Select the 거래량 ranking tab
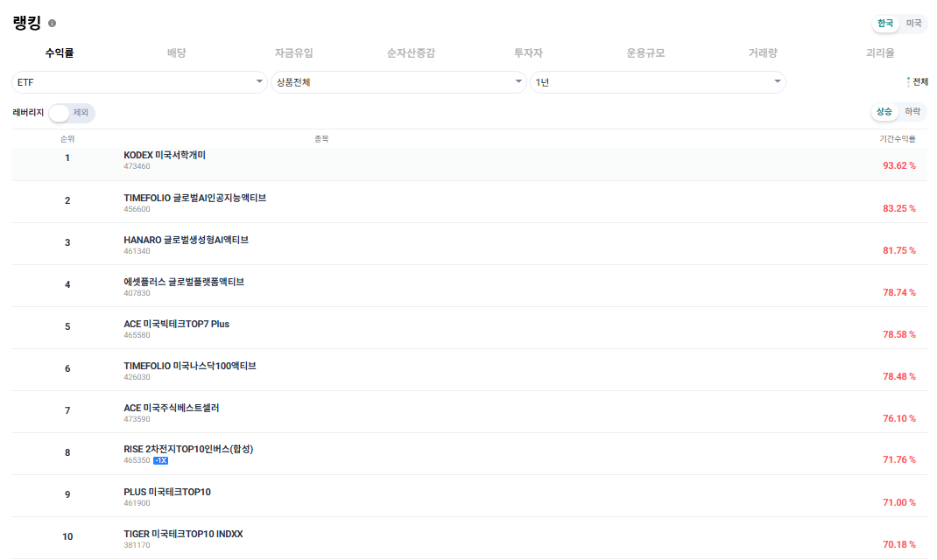The image size is (937, 560). (x=762, y=52)
